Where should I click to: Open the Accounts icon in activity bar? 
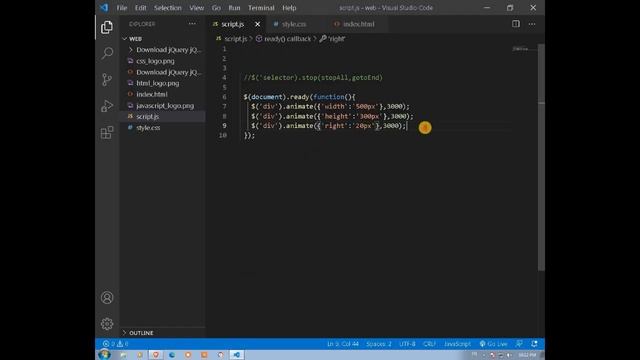coord(107,298)
